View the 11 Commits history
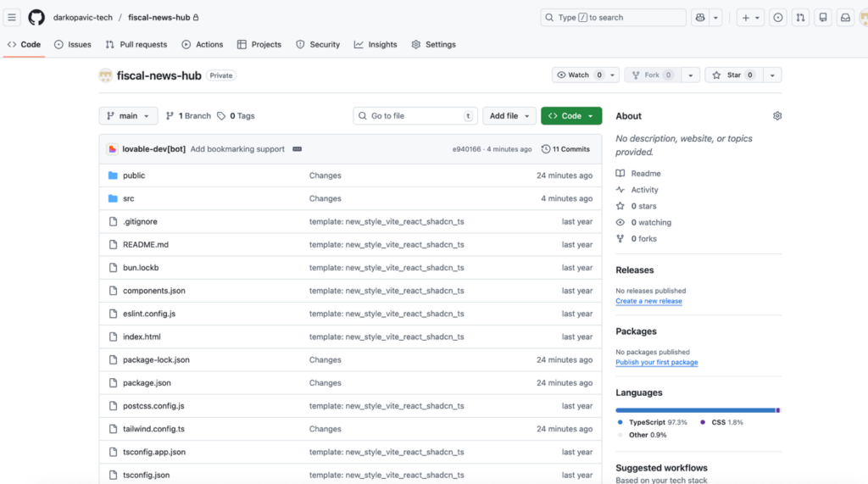Image resolution: width=868 pixels, height=484 pixels. [x=565, y=149]
